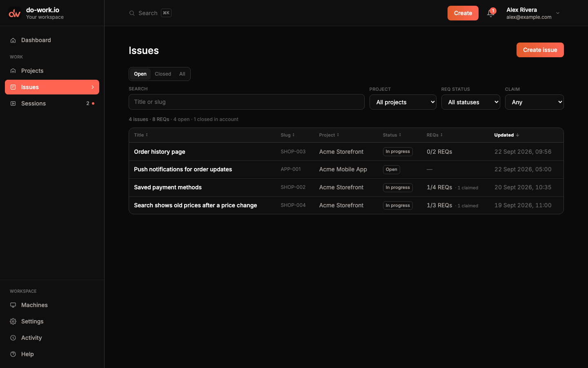Image resolution: width=588 pixels, height=368 pixels.
Task: Click alex@example.com account text
Action: pos(529,17)
